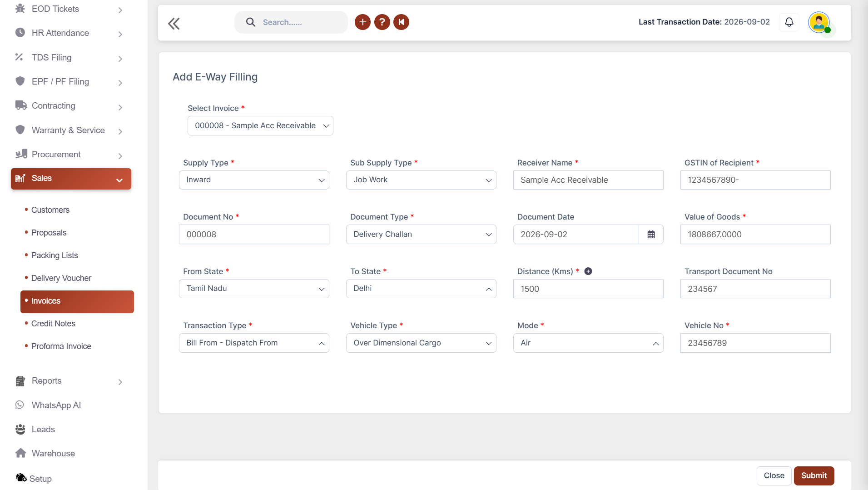The height and width of the screenshot is (490, 868).
Task: Expand the Supply Type dropdown
Action: pos(254,180)
